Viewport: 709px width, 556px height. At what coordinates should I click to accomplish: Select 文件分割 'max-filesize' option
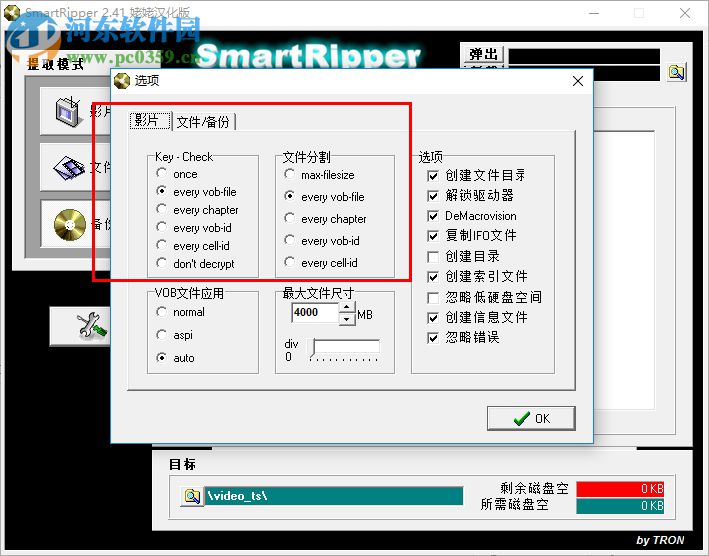tap(290, 174)
